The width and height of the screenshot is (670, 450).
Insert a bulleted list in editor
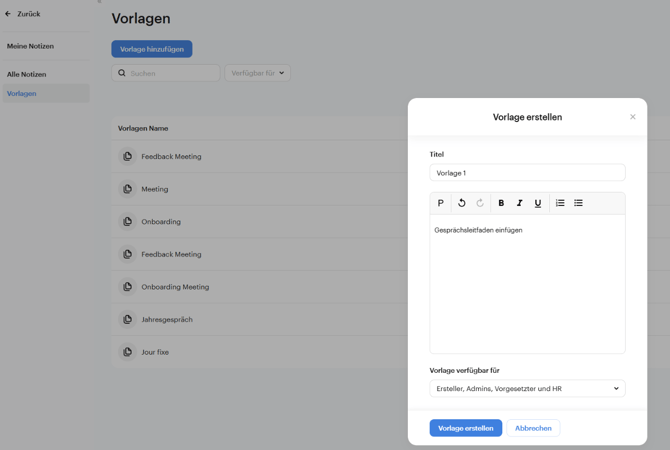point(578,203)
